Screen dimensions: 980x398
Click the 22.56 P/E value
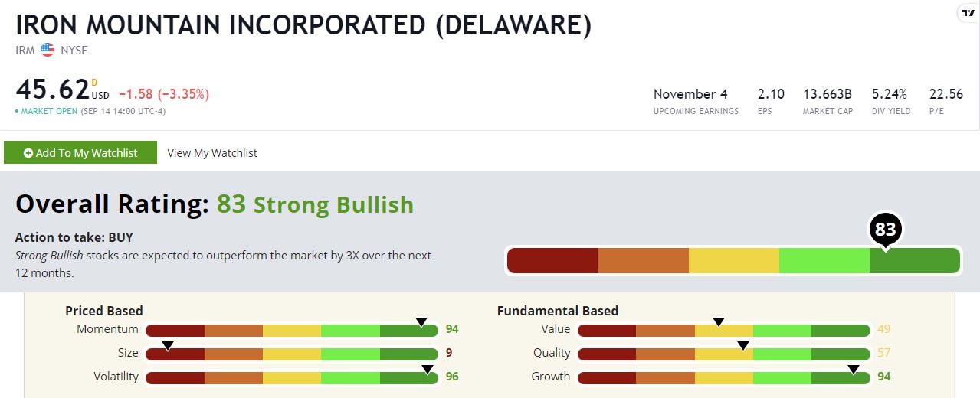946,94
